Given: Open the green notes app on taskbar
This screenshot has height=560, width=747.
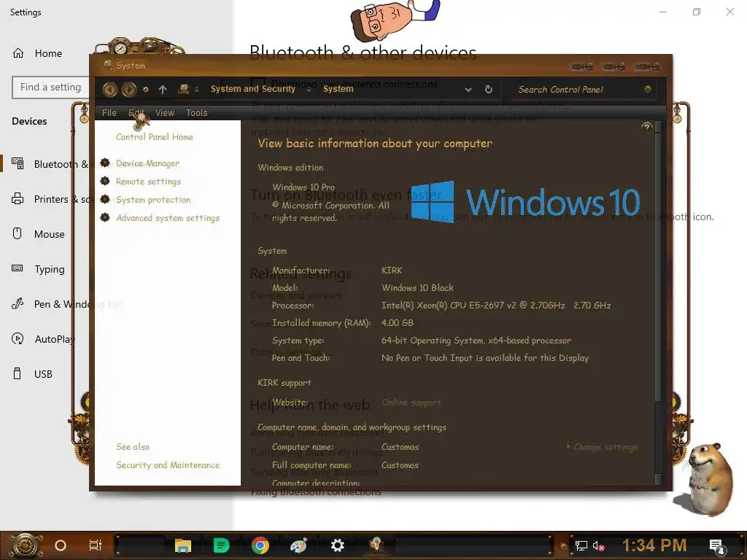Looking at the screenshot, I should coord(222,545).
